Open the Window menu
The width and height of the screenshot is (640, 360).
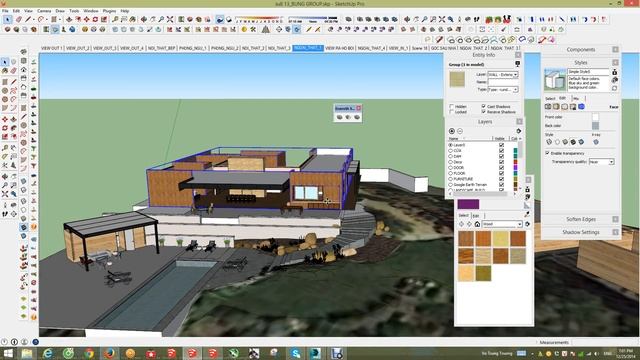point(91,11)
